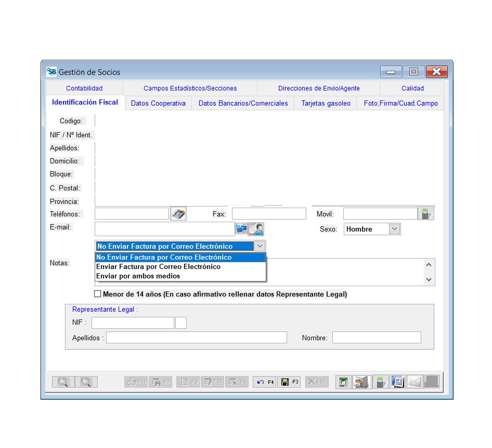Screen dimensions: 492x448
Task: Click the telephone icon beside Teléfonos field
Action: coord(178,214)
